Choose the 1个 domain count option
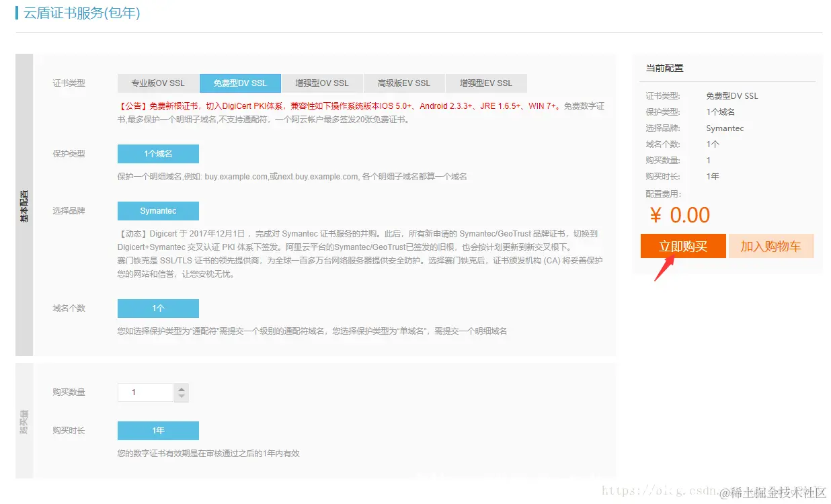The height and width of the screenshot is (504, 831). [158, 308]
